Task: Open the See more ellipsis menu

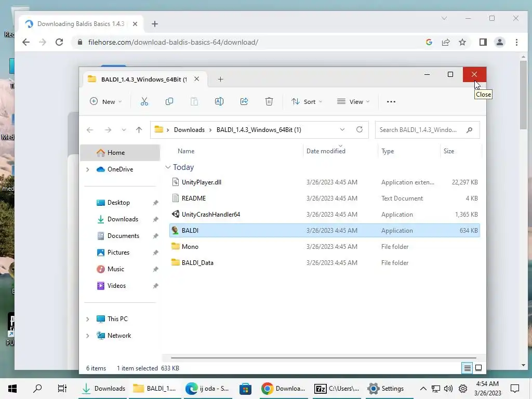Action: point(391,101)
